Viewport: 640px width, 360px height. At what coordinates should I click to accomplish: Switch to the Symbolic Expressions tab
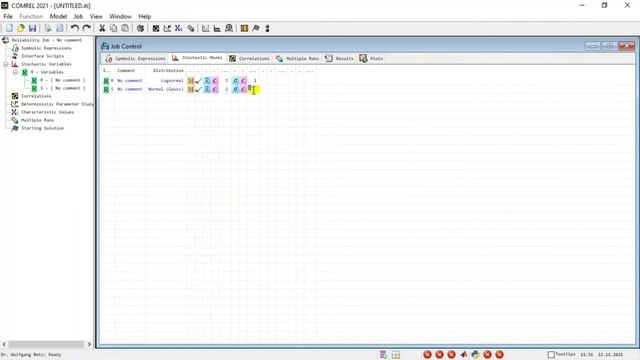(135, 58)
